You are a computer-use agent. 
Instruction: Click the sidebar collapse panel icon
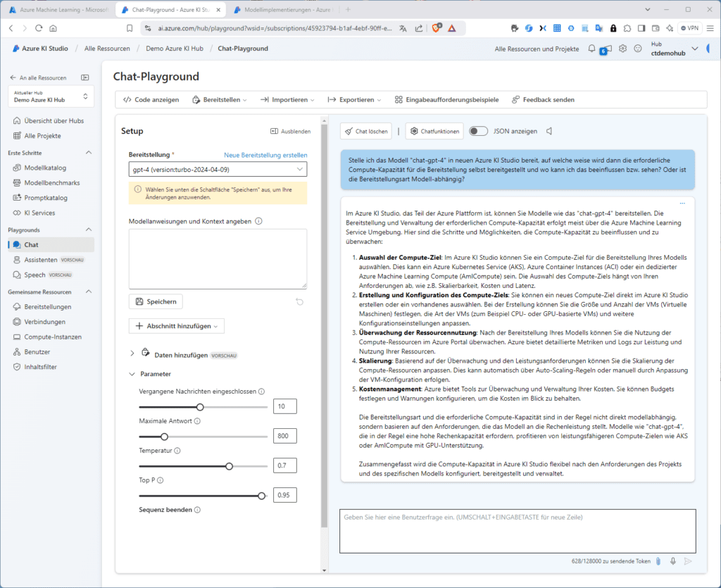pyautogui.click(x=85, y=77)
